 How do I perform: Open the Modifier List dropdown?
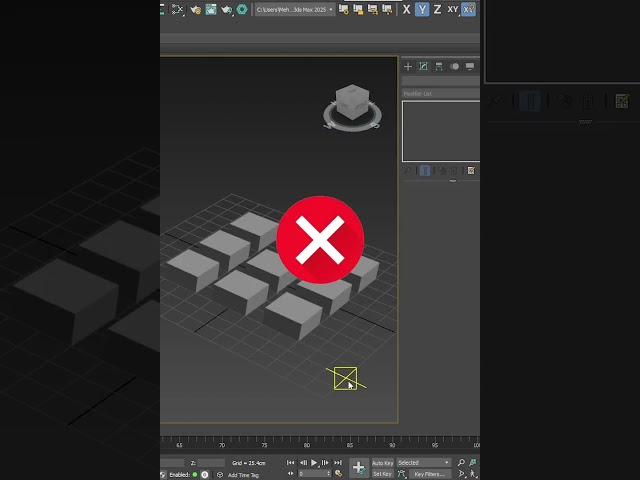click(x=441, y=94)
